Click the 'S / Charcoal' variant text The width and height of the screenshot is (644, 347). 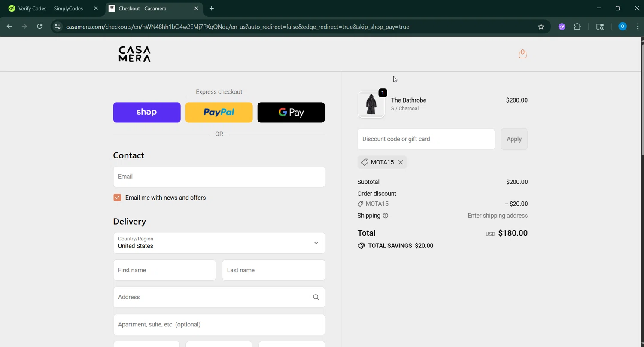click(404, 109)
